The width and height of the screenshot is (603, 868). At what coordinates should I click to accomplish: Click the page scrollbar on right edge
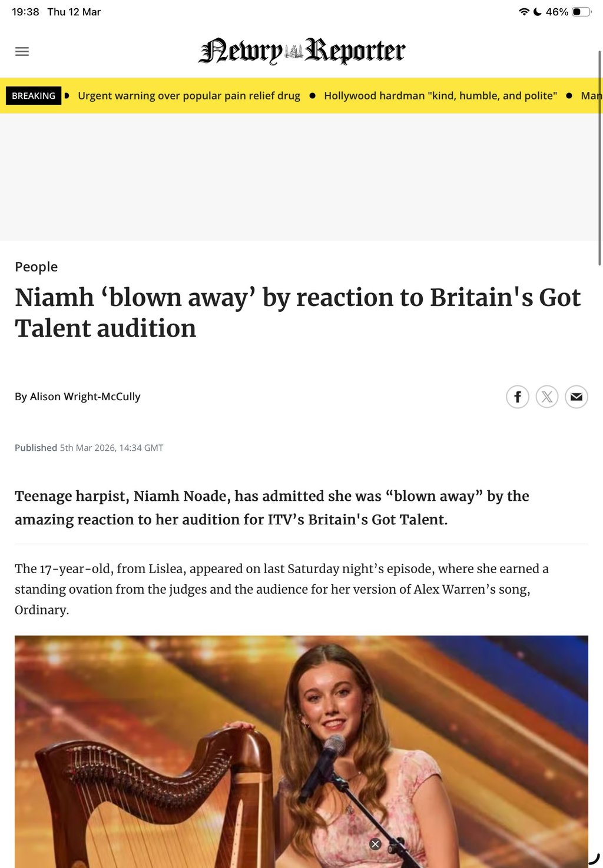tap(599, 158)
